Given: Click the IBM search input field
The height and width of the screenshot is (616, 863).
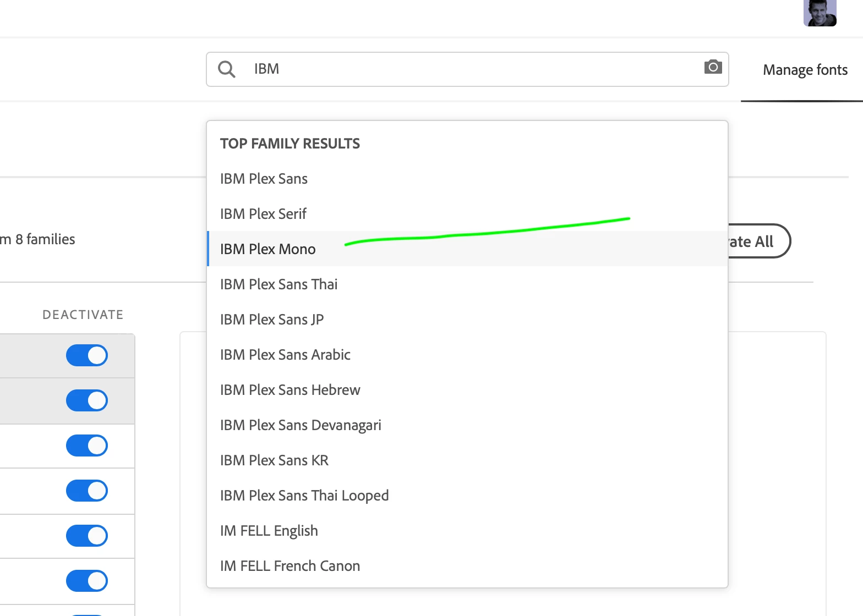Looking at the screenshot, I should click(467, 69).
